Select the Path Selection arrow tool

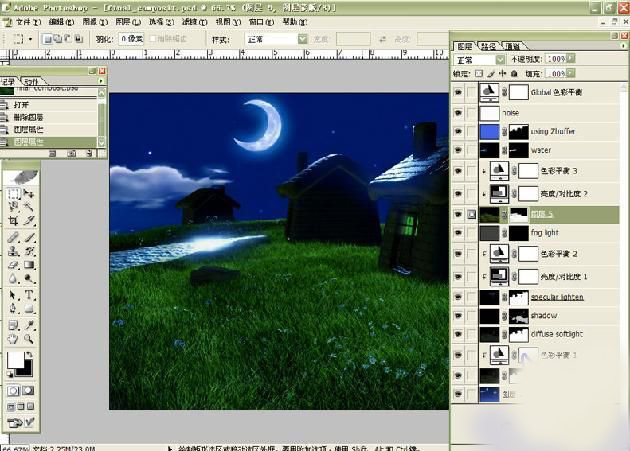point(13,295)
